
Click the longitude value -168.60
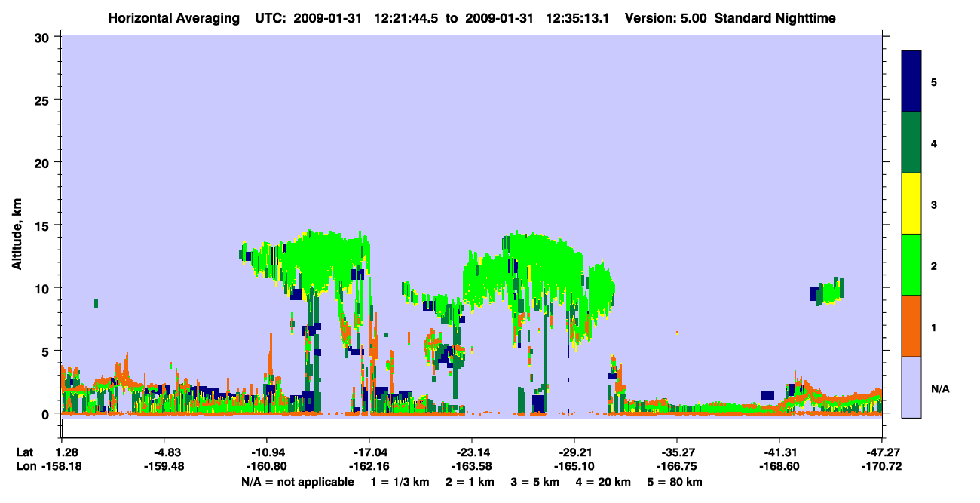point(779,467)
